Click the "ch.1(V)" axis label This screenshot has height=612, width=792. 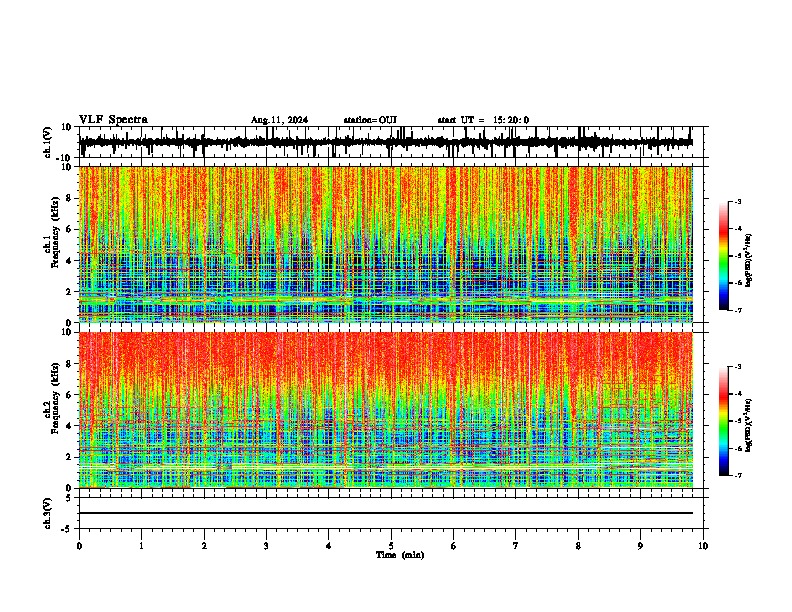48,142
